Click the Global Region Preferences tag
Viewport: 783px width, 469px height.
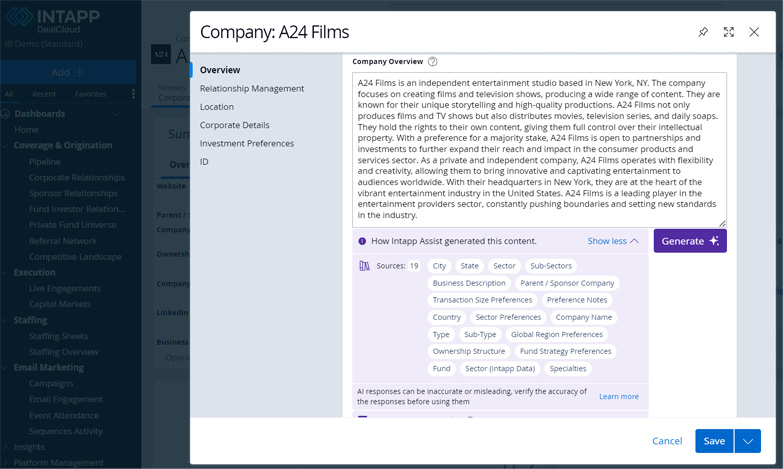click(556, 334)
